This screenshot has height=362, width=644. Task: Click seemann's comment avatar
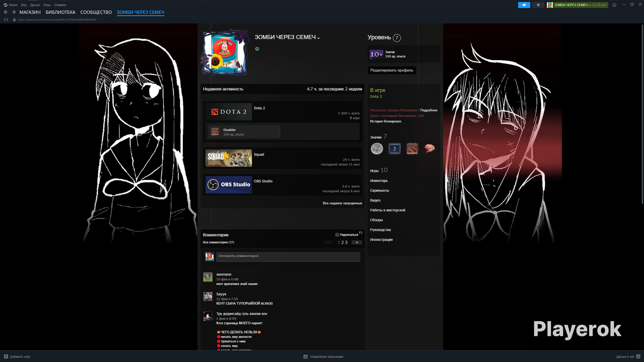[x=208, y=277]
